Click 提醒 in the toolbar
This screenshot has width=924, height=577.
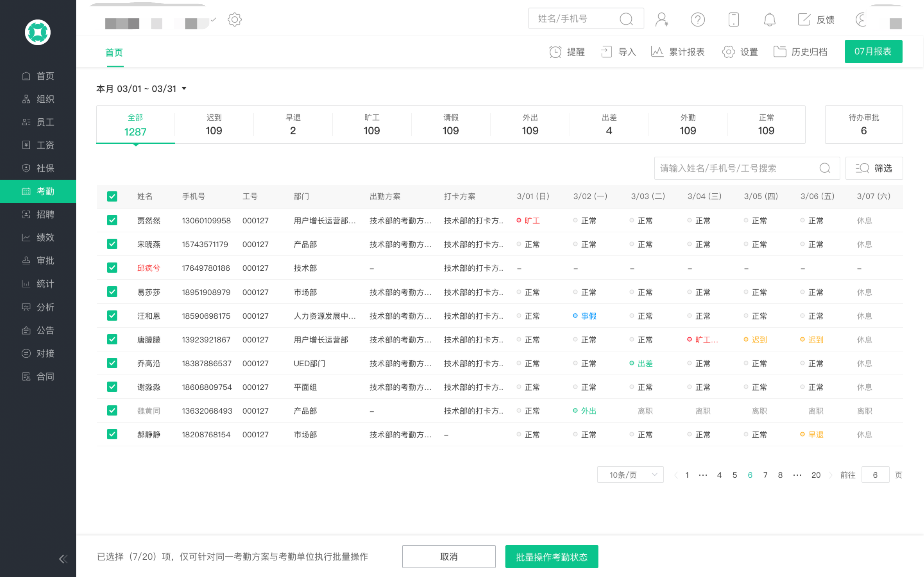(567, 52)
